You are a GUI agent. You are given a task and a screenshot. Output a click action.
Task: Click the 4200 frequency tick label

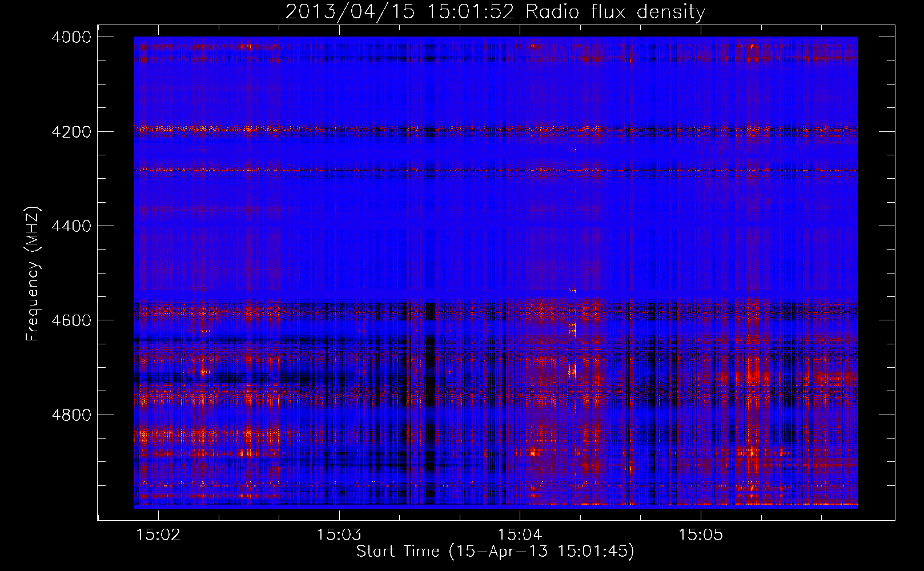71,132
